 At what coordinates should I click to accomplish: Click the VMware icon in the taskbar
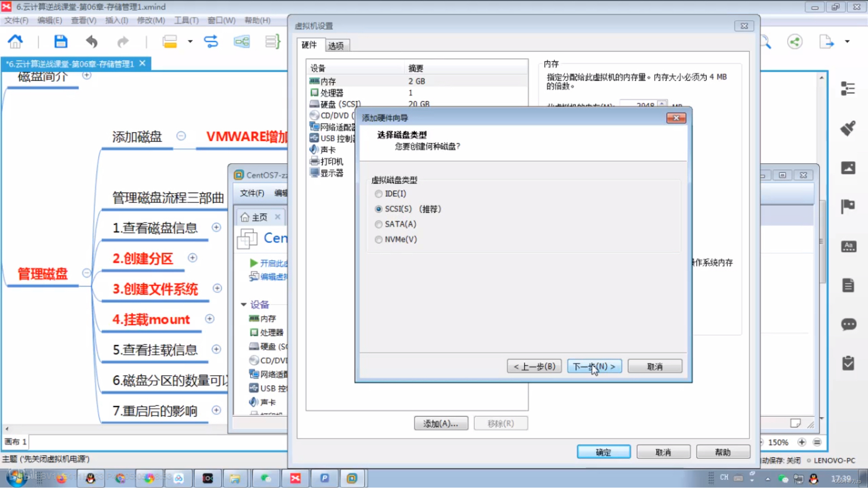coord(352,478)
